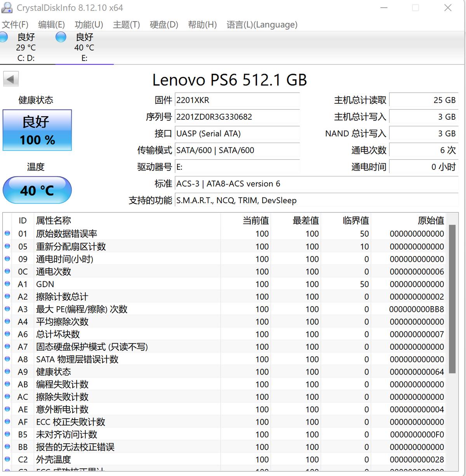Click the blue status dot beside GDN attribute
466x476 pixels.
pyautogui.click(x=7, y=284)
